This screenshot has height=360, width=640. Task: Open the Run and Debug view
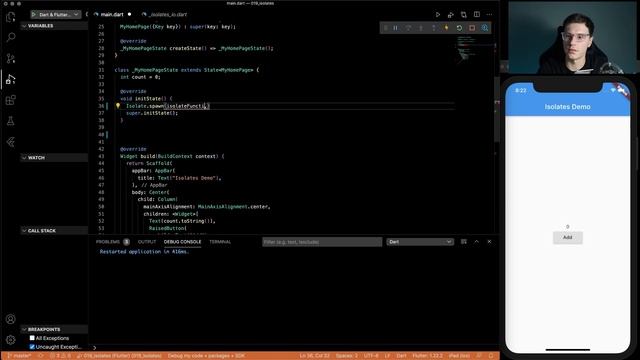pyautogui.click(x=11, y=79)
